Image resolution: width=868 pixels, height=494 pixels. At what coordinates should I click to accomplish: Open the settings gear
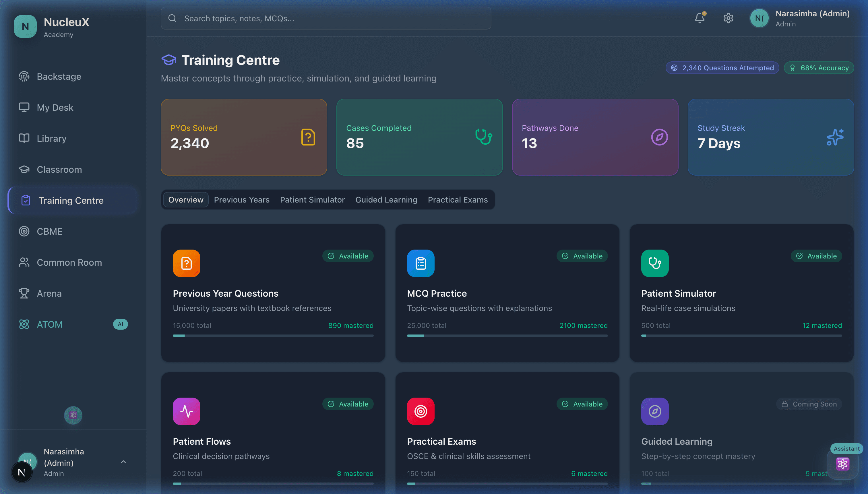[x=728, y=18]
